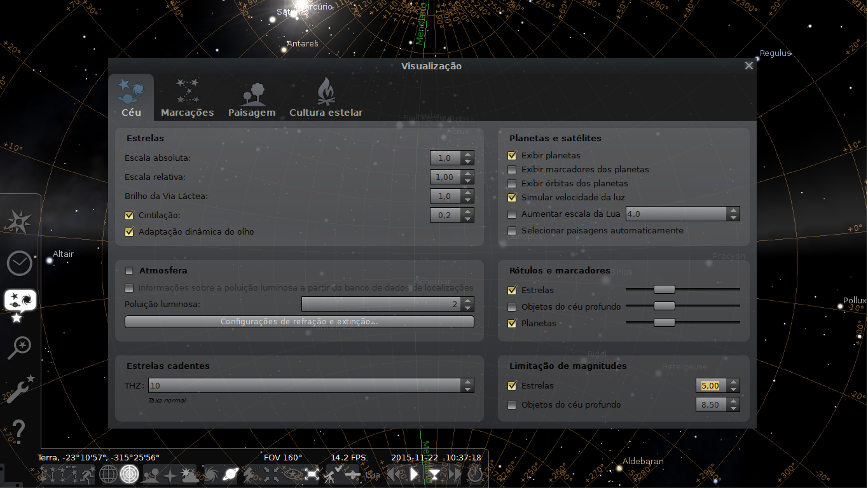This screenshot has height=489, width=868.
Task: Toggle the azimuthal grid icon
Action: (130, 474)
